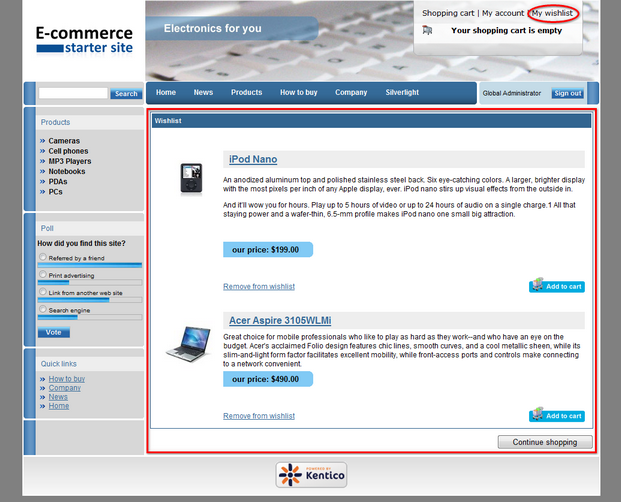This screenshot has width=621, height=502.
Task: Click the 'Link from another web site' result bar
Action: (90, 300)
